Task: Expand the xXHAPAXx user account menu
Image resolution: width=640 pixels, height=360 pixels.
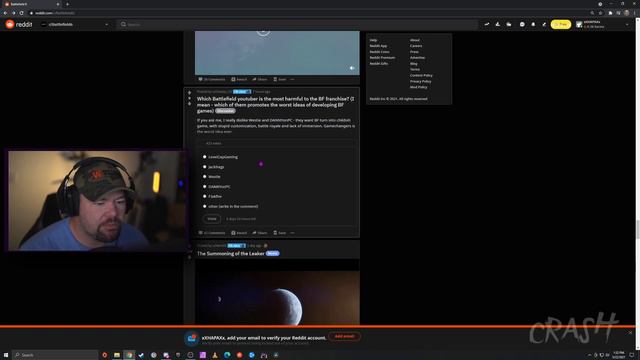Action: [602, 24]
